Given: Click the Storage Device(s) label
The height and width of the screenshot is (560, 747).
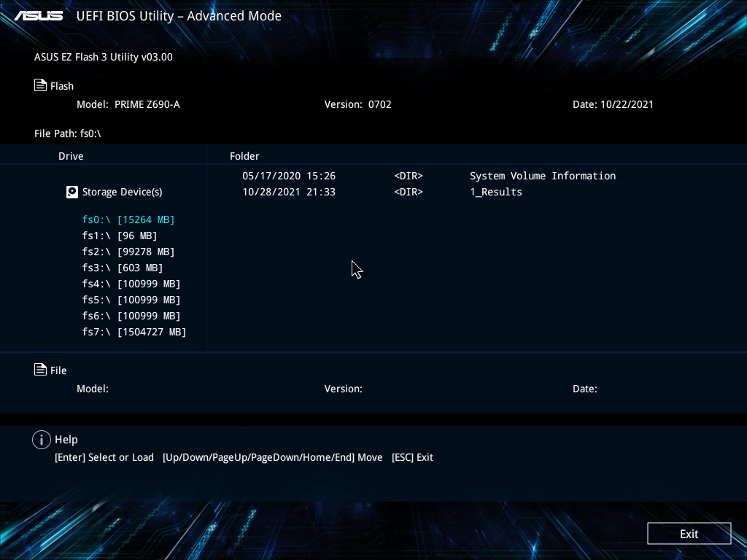Looking at the screenshot, I should tap(122, 192).
